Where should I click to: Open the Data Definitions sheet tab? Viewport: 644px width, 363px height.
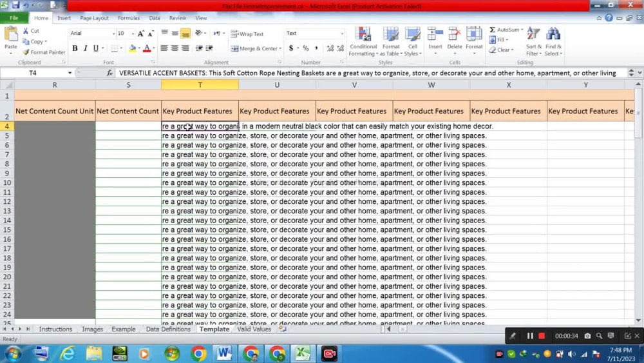168,329
